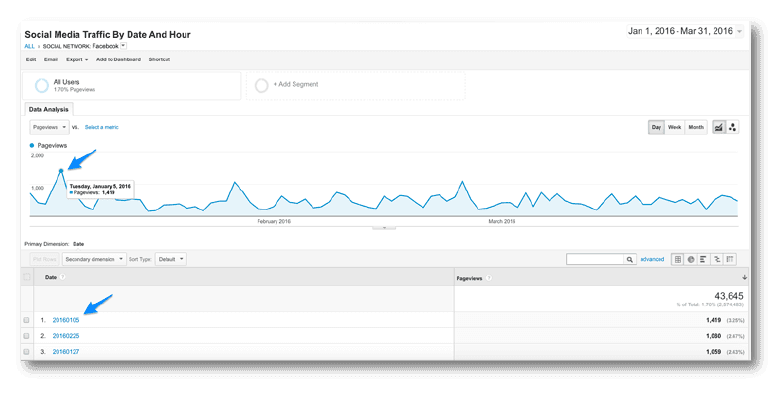Collapse the chart with the expander handle

click(384, 227)
